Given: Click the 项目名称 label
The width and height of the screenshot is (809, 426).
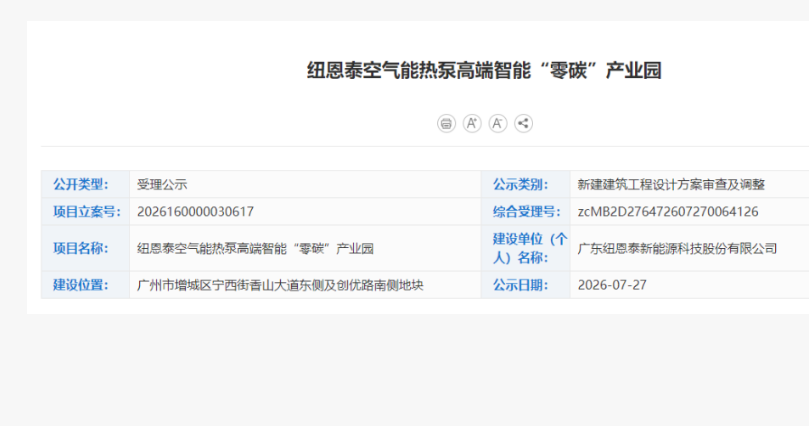Looking at the screenshot, I should pos(80,248).
